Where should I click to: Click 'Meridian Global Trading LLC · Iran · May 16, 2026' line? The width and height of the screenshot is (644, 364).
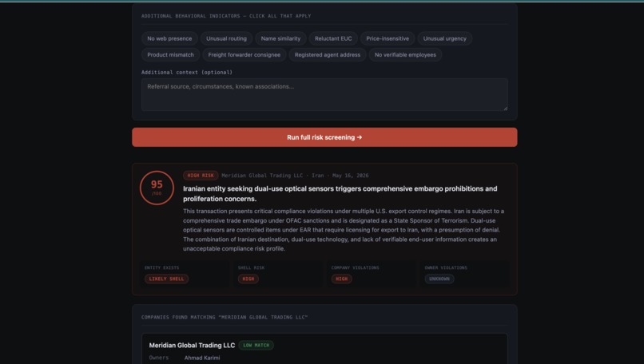295,176
